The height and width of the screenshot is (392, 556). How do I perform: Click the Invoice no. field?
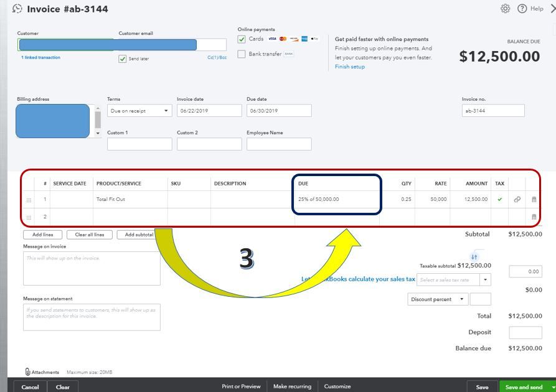point(493,111)
